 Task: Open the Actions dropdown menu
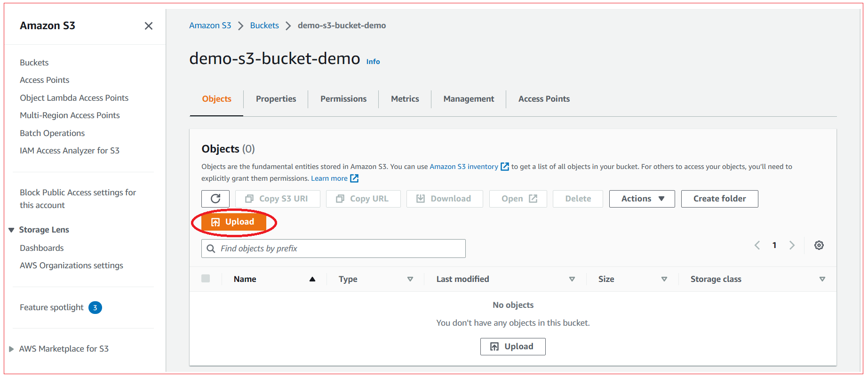[x=642, y=199]
